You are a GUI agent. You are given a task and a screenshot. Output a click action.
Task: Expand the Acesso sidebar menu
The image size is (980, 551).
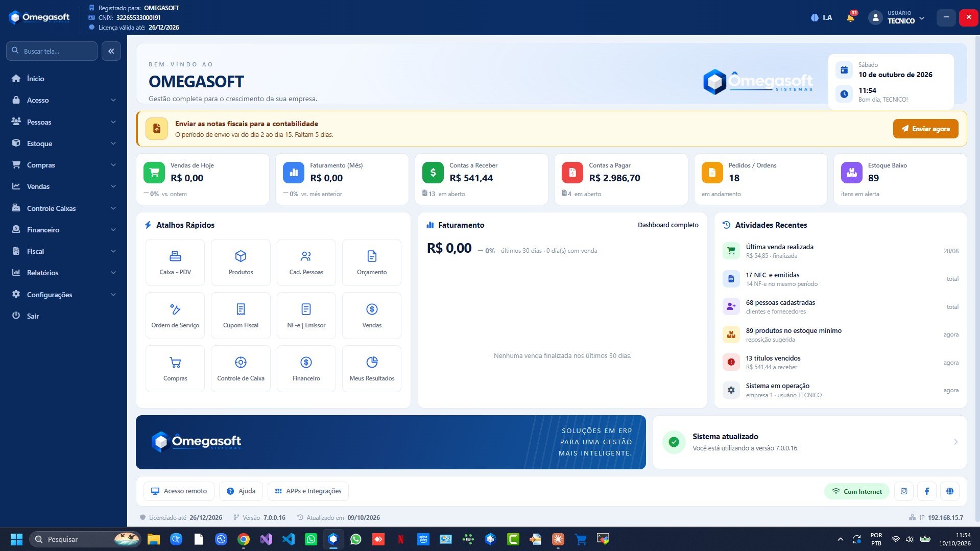point(64,100)
